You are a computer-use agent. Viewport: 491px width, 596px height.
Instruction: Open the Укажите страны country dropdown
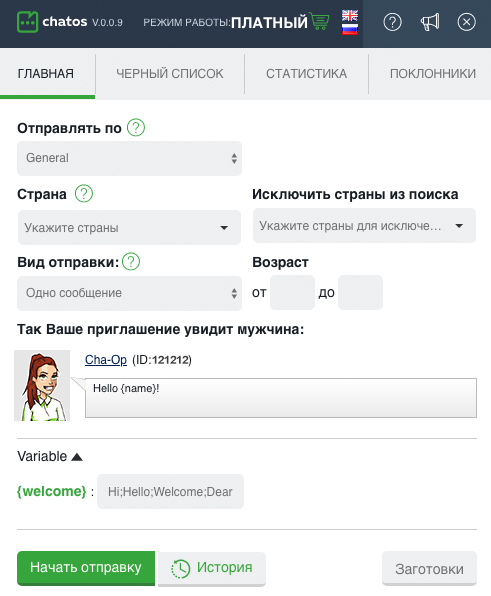[x=129, y=227]
